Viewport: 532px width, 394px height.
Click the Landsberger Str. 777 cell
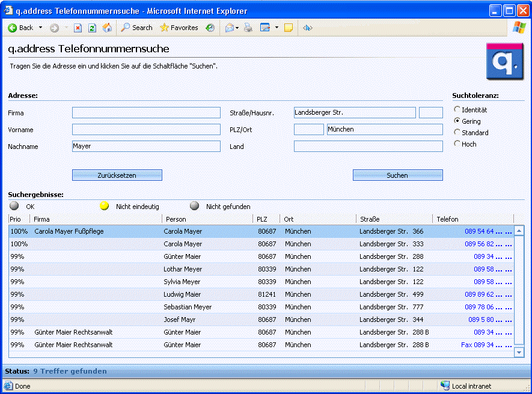[x=391, y=307]
